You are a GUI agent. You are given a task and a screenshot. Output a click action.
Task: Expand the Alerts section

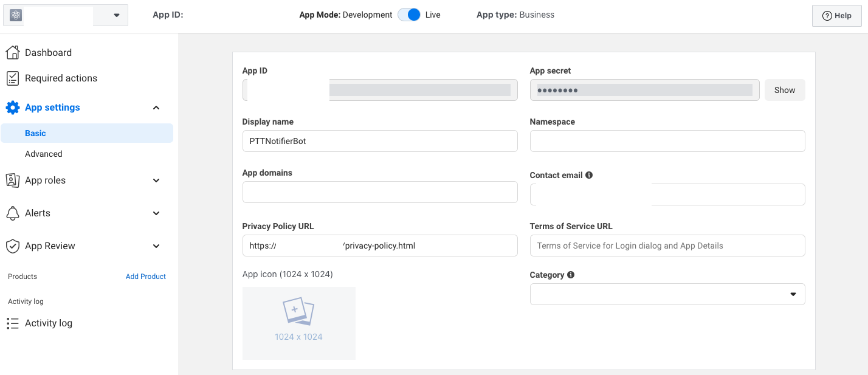(x=156, y=213)
